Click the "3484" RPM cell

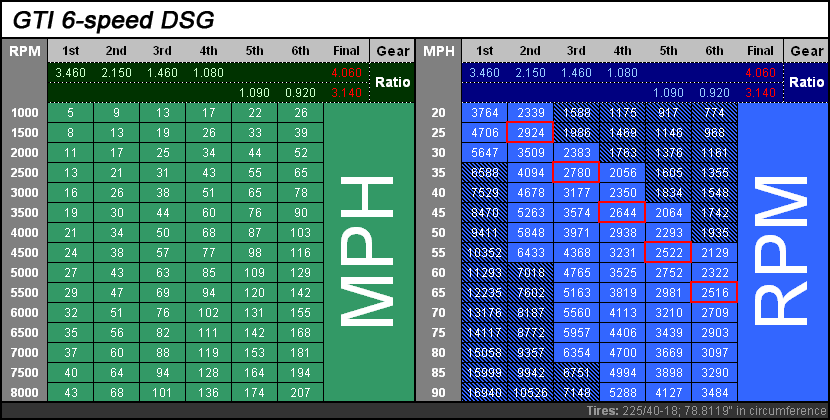click(714, 392)
